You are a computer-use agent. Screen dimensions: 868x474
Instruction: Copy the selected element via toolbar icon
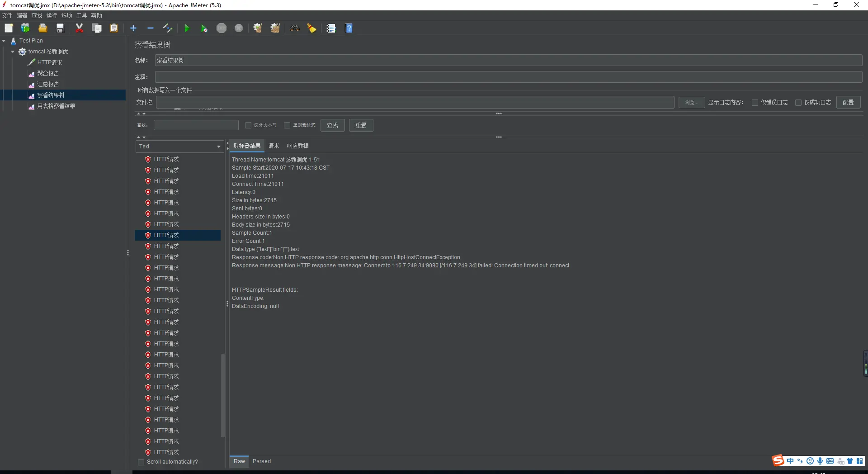coord(97,28)
